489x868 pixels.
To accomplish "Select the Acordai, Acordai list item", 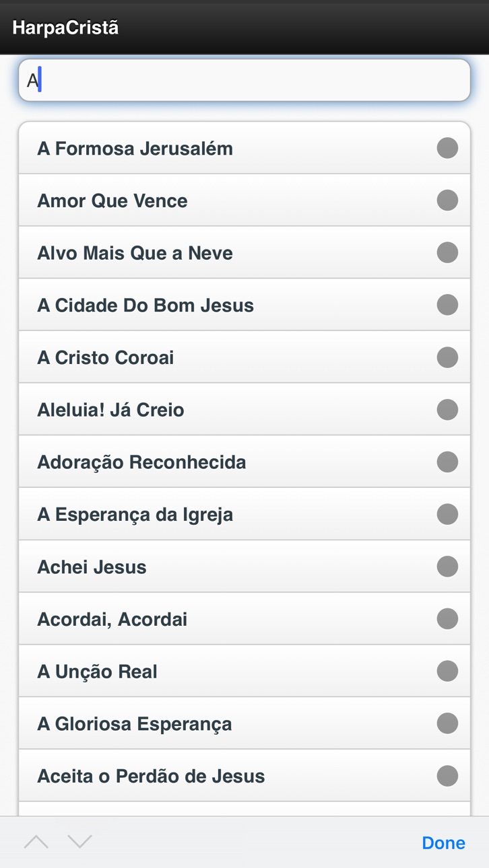I will tap(244, 619).
